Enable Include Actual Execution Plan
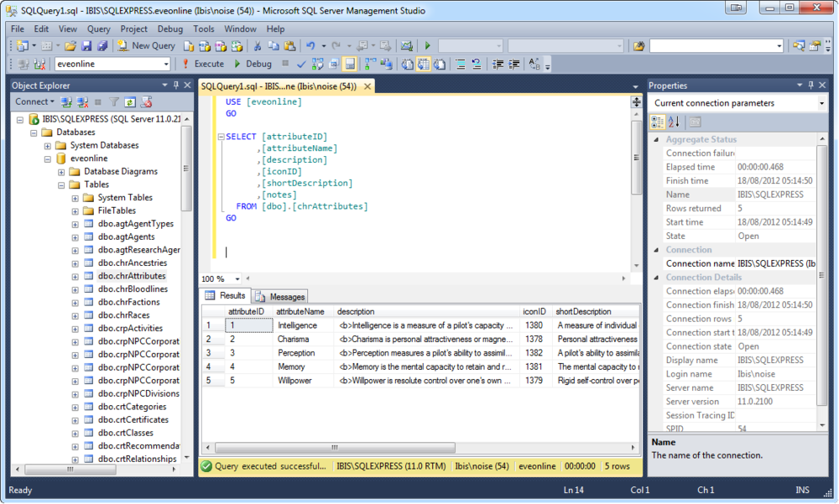 point(368,65)
